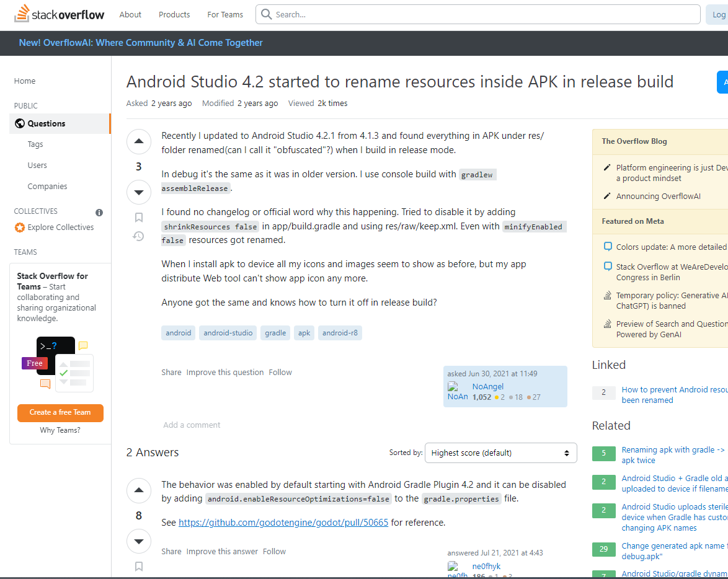Downvote the first answer

coord(139,541)
